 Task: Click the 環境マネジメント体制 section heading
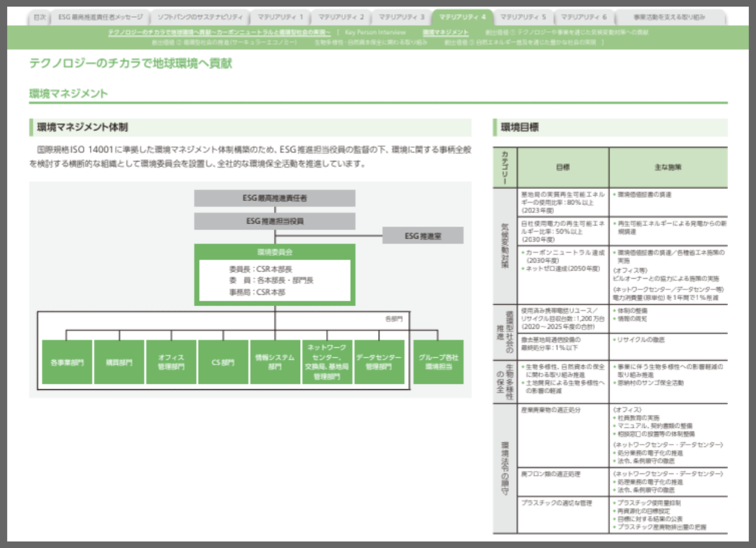coord(82,127)
